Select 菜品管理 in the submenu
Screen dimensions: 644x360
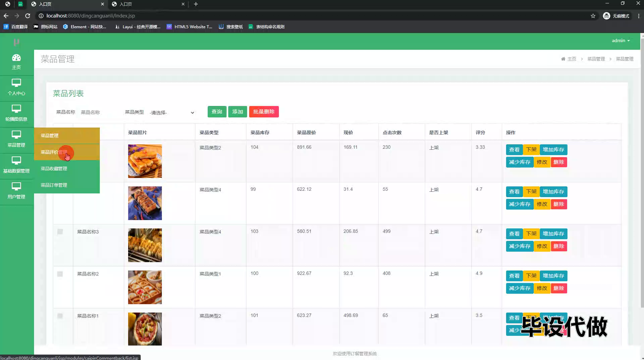[x=67, y=136]
